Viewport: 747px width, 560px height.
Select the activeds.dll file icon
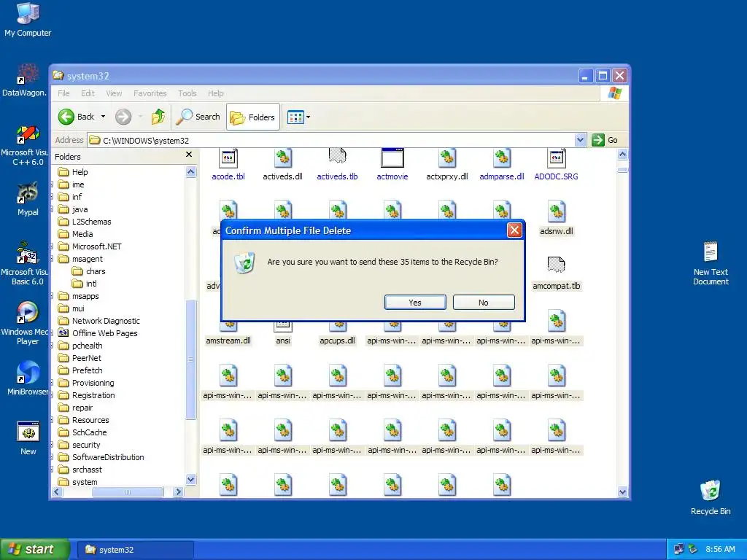click(283, 158)
